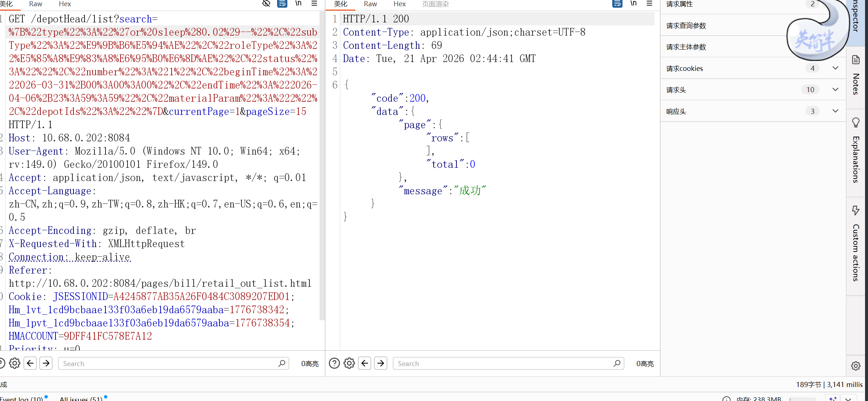868x401 pixels.
Task: Go to the previous request search match
Action: pos(30,363)
